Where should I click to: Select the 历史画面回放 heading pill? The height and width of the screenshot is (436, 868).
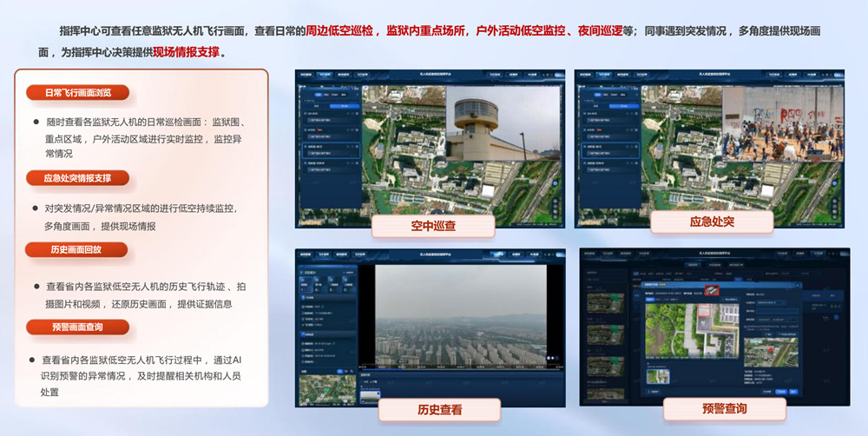tap(76, 249)
